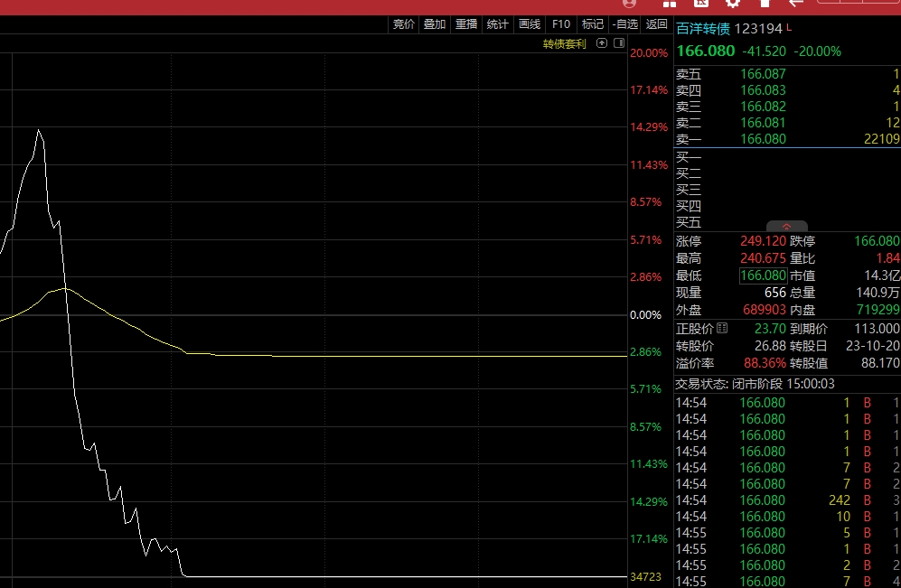Image resolution: width=901 pixels, height=588 pixels.
Task: Open the 标记 mark dropdown
Action: 593,24
